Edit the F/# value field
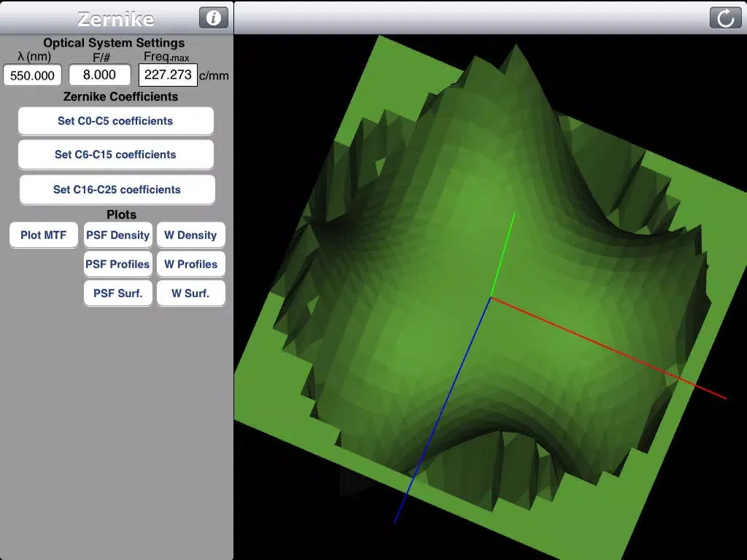747x560 pixels. [x=99, y=75]
